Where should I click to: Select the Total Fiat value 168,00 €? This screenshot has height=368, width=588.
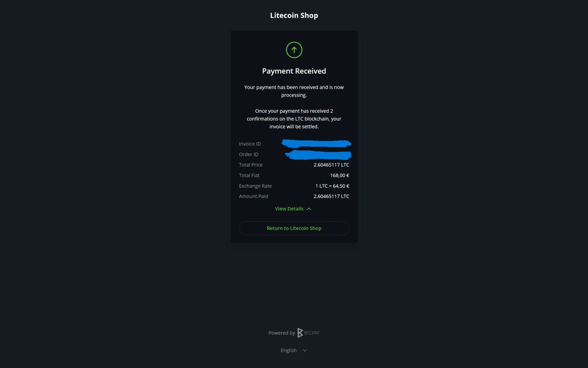click(340, 175)
